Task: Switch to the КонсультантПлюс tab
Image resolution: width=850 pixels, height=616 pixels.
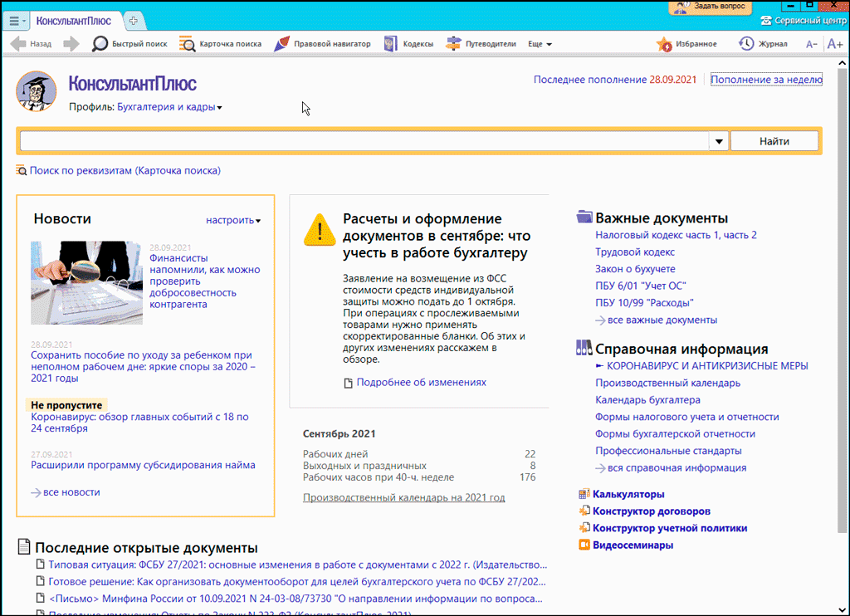Action: [74, 19]
